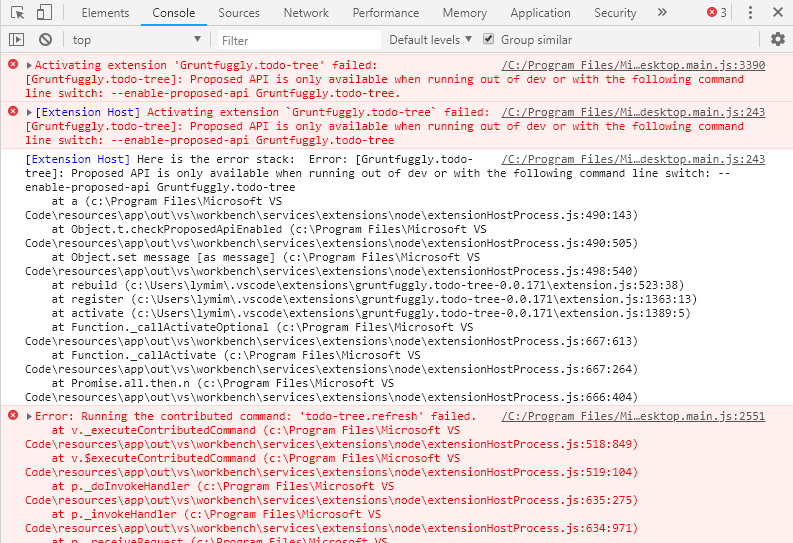Viewport: 793px width, 543px height.
Task: Toggle the device toolbar icon
Action: click(x=44, y=13)
